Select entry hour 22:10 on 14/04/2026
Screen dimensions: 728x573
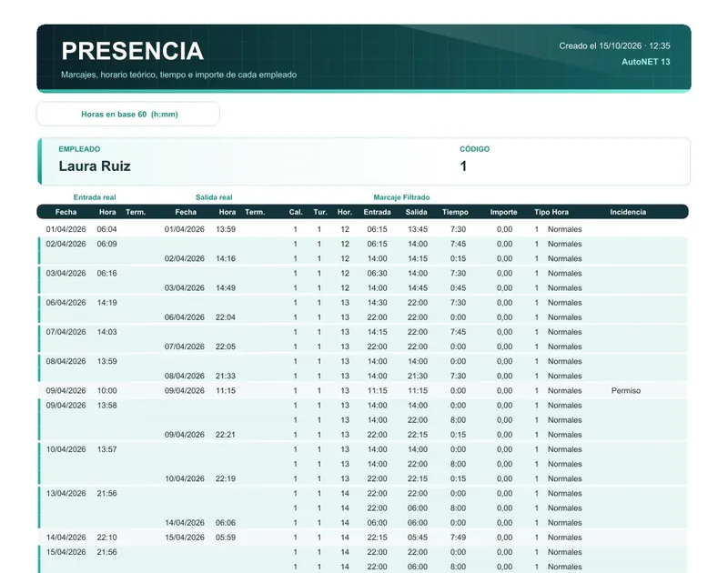106,538
